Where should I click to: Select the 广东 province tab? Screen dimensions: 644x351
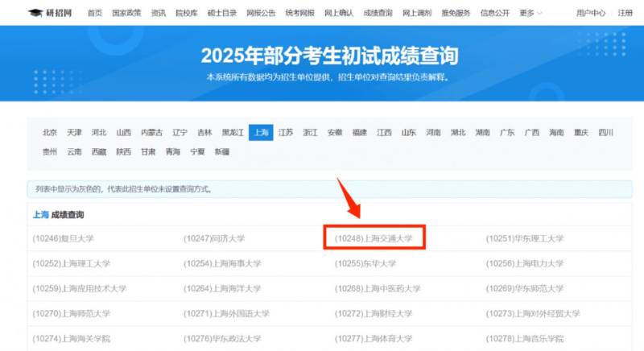507,133
